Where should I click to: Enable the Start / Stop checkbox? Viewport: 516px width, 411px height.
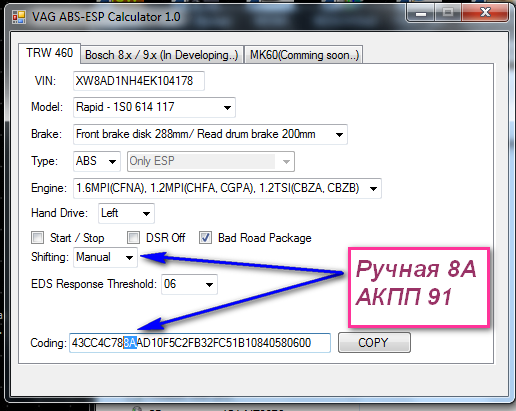pyautogui.click(x=37, y=238)
